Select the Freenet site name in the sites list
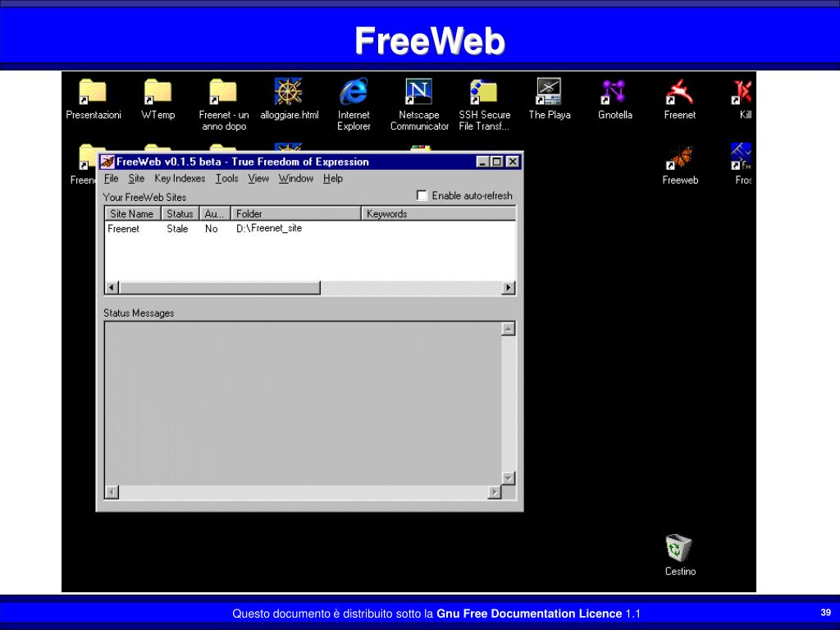 coord(123,229)
